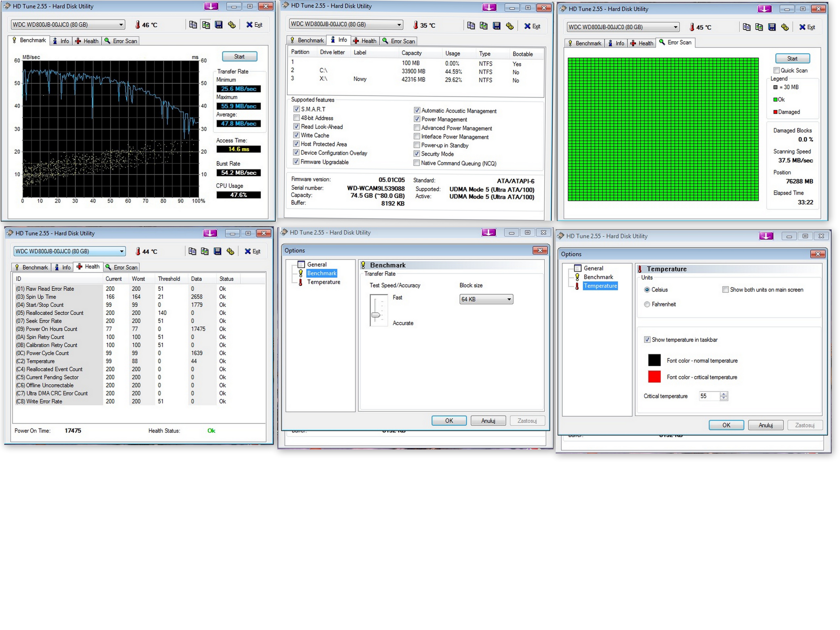Click Capacity column header in partition table
Viewport: 840px width, 630px height.
[x=412, y=53]
